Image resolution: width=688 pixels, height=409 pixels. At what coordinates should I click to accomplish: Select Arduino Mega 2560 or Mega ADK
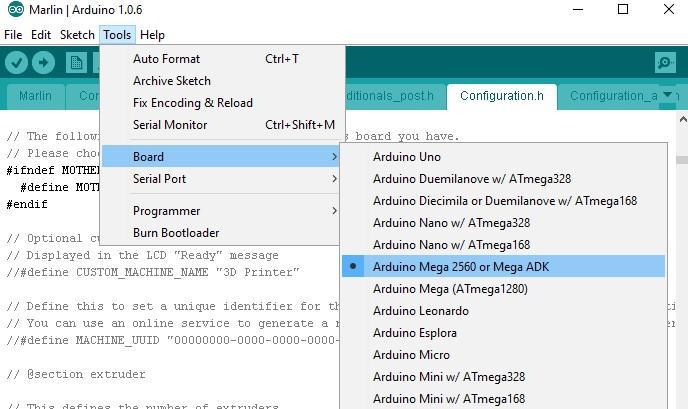460,267
